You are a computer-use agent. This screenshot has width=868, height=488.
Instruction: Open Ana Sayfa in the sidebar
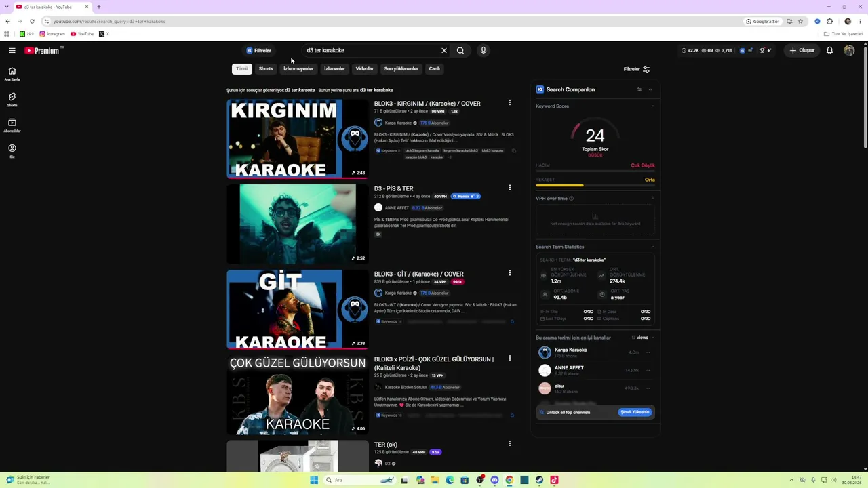tap(12, 74)
